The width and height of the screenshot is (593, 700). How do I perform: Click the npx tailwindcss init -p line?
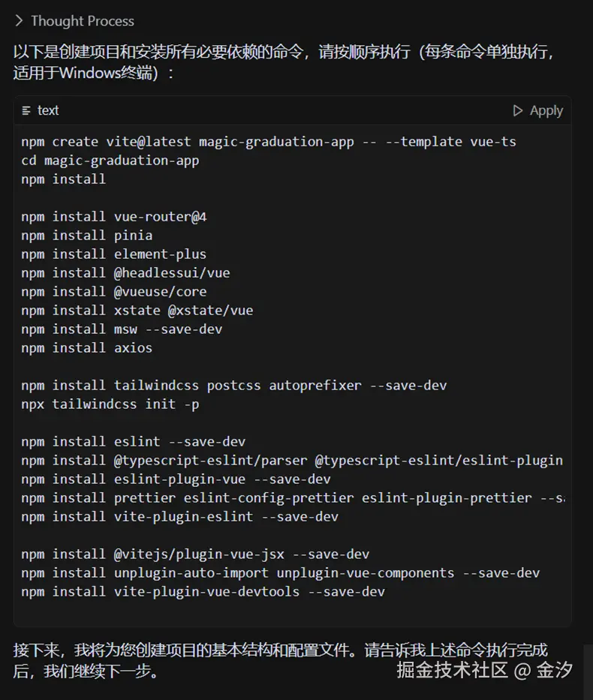(x=110, y=404)
